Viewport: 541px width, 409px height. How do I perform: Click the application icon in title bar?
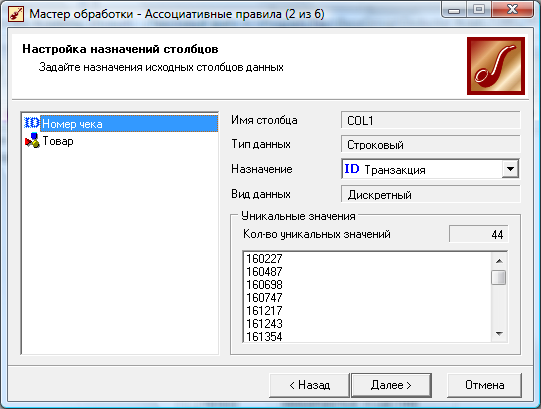pyautogui.click(x=16, y=14)
